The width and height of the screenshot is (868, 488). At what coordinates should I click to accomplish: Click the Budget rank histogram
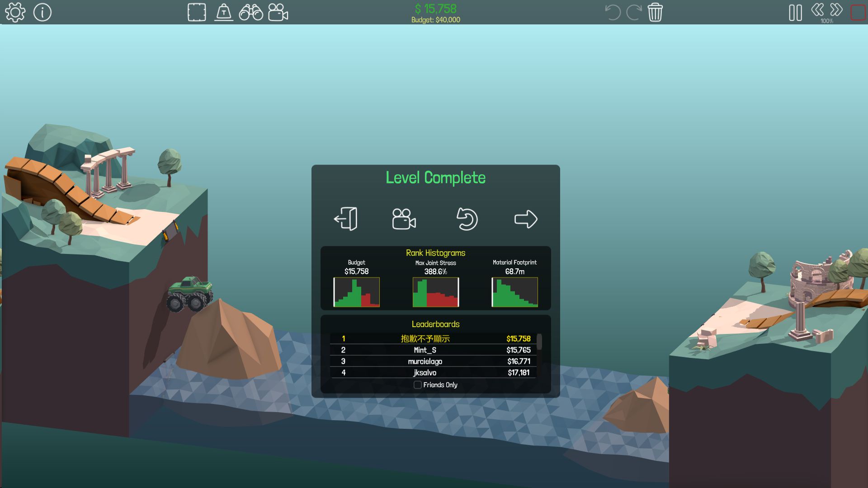[356, 292]
